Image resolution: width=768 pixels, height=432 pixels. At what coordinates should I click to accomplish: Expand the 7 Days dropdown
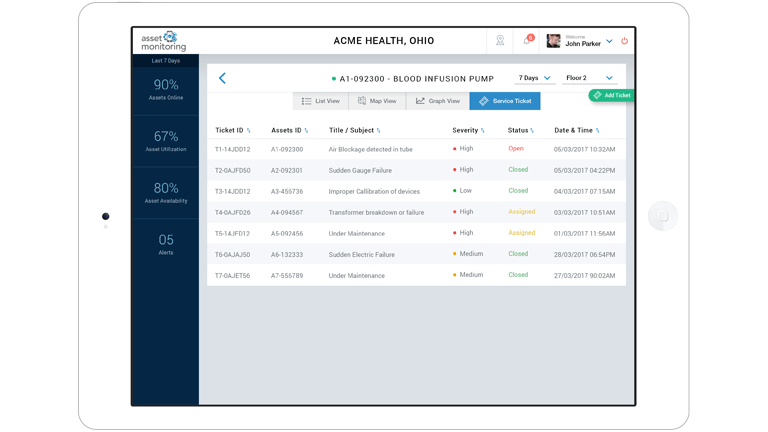point(534,78)
